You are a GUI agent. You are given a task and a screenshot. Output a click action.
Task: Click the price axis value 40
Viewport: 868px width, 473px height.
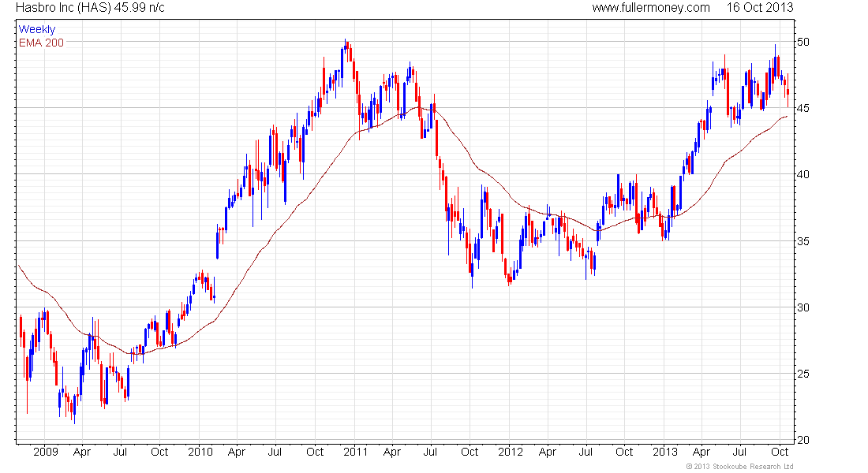coord(803,175)
